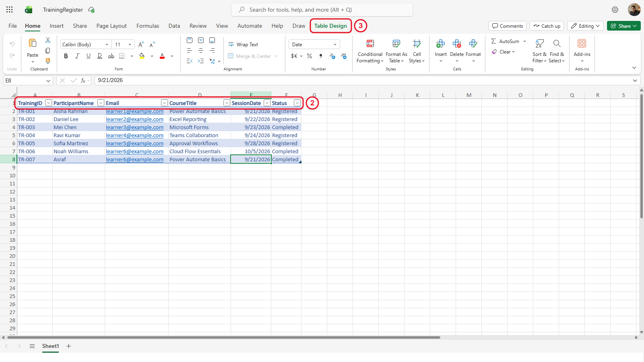Viewport: 644px width, 362px height.
Task: Toggle Wrap Text for the cell
Action: click(244, 45)
